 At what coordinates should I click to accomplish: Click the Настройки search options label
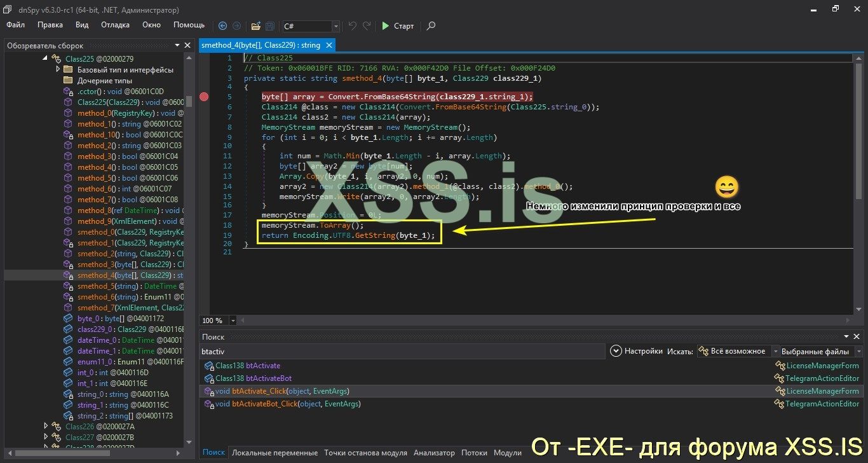[644, 351]
